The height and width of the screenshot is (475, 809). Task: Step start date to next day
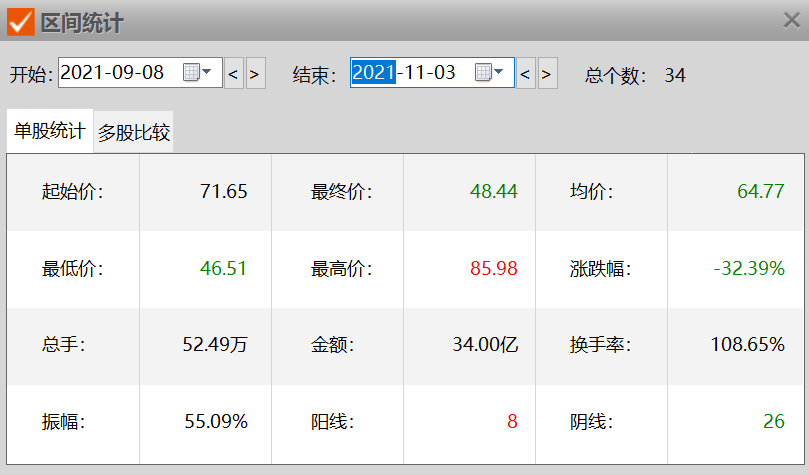(255, 73)
